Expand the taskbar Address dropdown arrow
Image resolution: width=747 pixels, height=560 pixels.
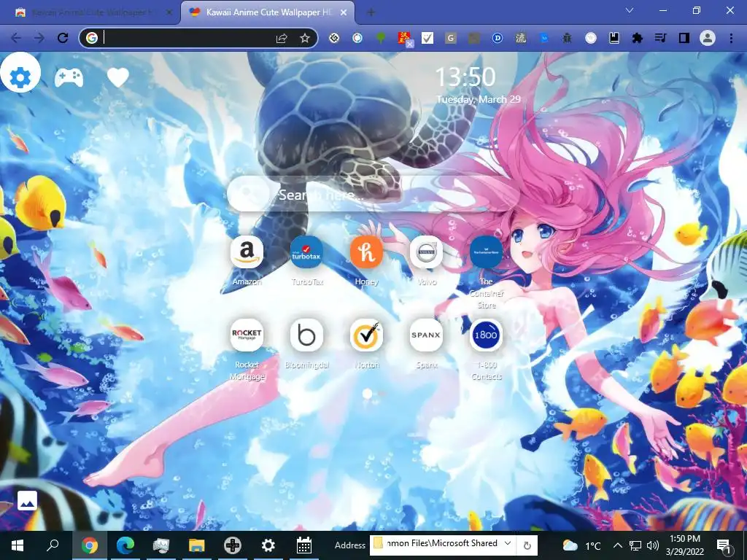point(508,543)
